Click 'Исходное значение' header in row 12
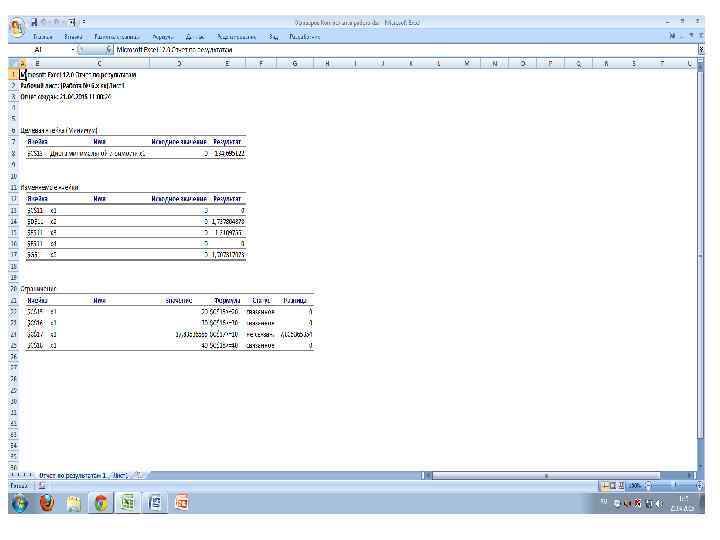The width and height of the screenshot is (720, 540). pyautogui.click(x=179, y=199)
